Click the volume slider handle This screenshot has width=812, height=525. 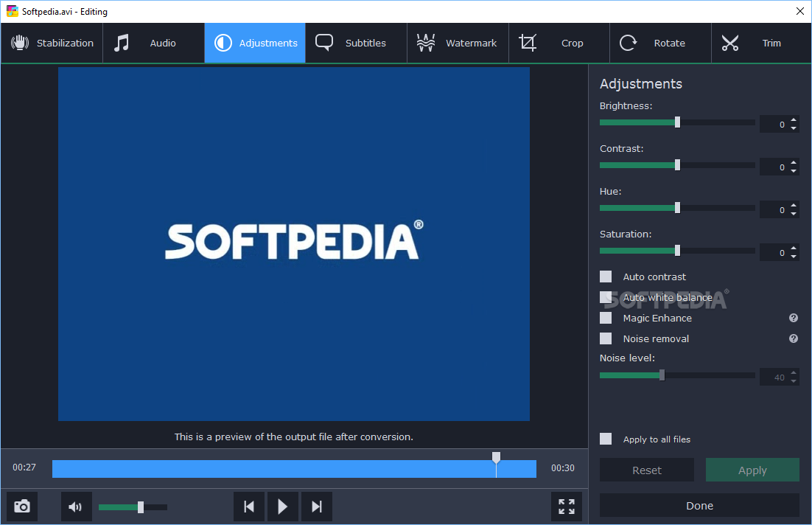click(140, 507)
